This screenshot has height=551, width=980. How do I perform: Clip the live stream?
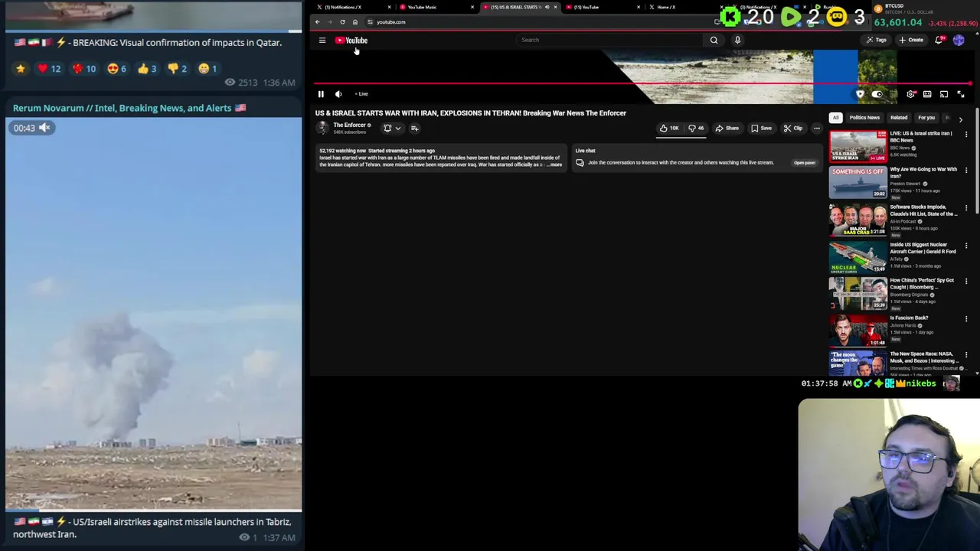[x=792, y=129]
